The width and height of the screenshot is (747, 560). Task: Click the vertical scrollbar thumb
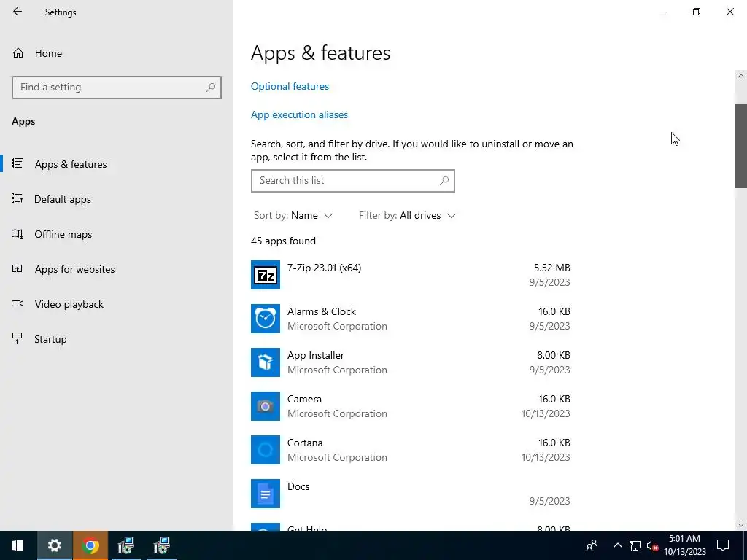tap(741, 146)
